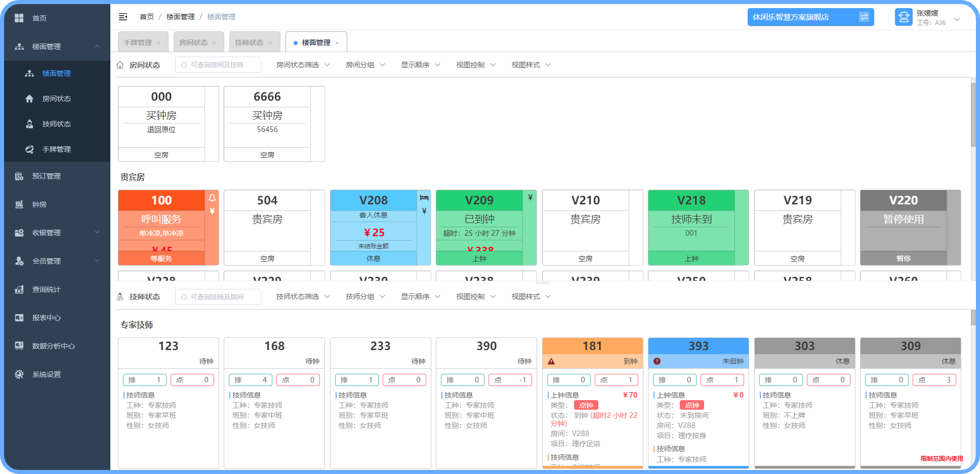Close the active 楼面管理 tab
Image resolution: width=980 pixels, height=474 pixels.
coord(337,43)
